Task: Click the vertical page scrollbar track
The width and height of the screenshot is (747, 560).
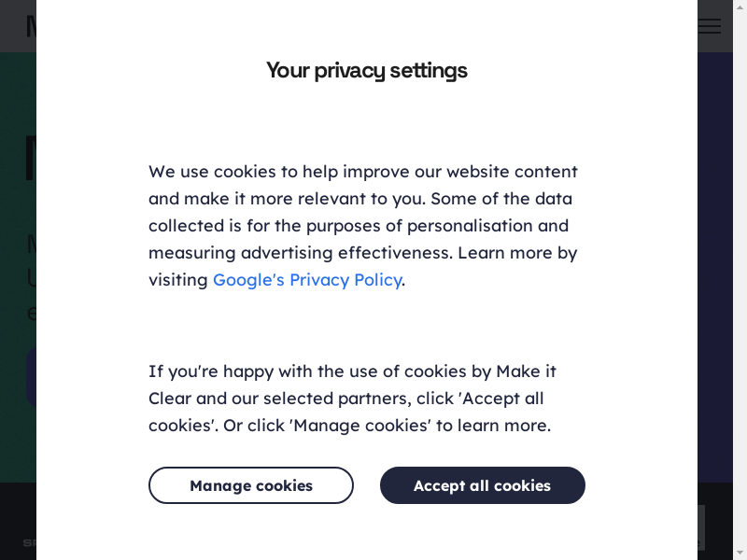Action: tap(740, 280)
